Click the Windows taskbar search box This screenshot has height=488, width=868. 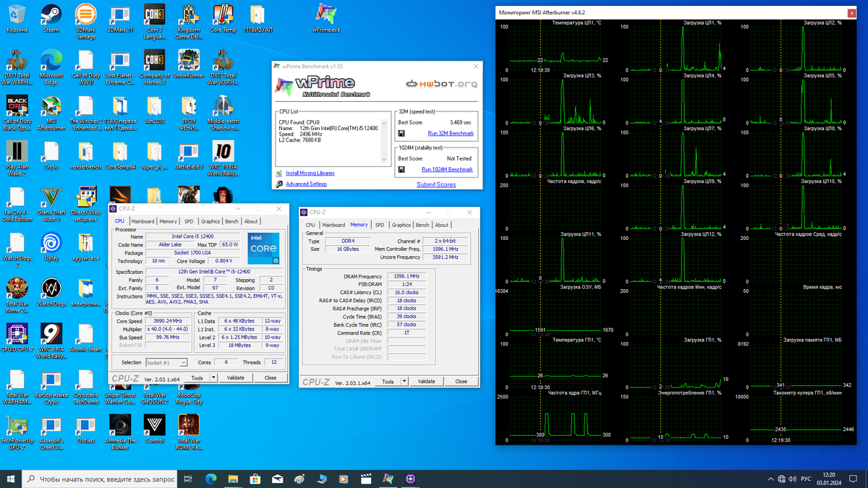(x=100, y=479)
